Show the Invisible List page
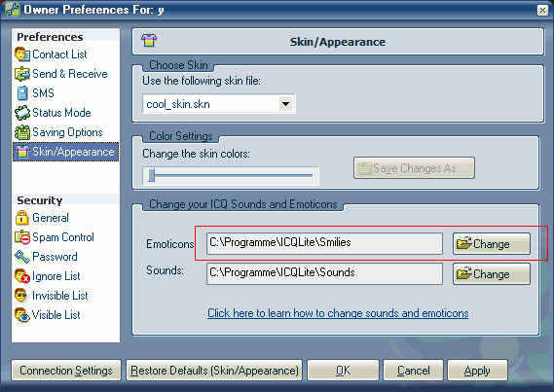This screenshot has height=392, width=554. pyautogui.click(x=60, y=296)
